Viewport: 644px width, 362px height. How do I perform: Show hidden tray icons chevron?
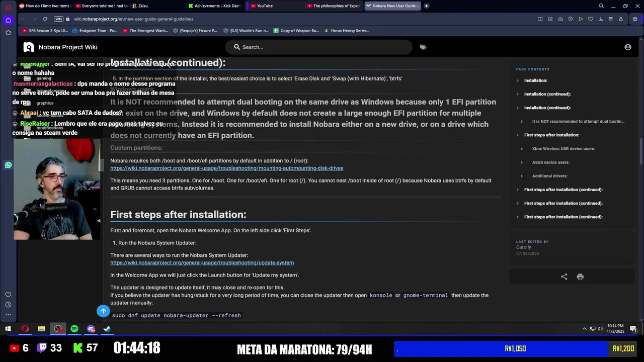click(x=584, y=329)
